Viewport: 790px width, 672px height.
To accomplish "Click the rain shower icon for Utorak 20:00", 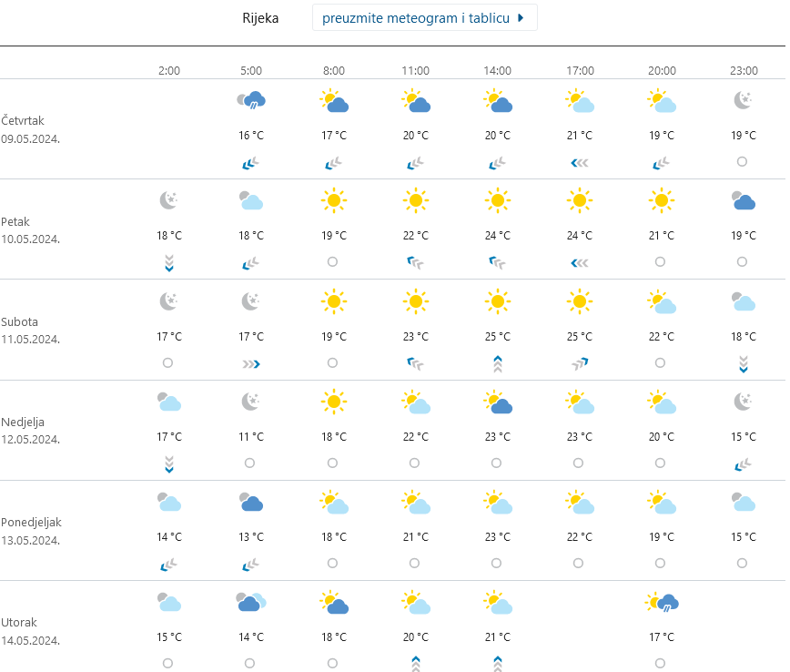I will tap(662, 602).
